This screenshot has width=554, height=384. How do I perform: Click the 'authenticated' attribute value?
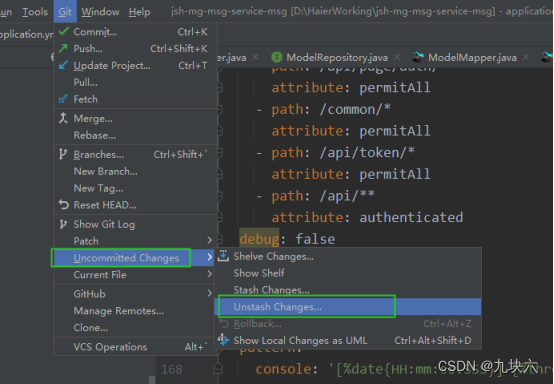tap(411, 217)
